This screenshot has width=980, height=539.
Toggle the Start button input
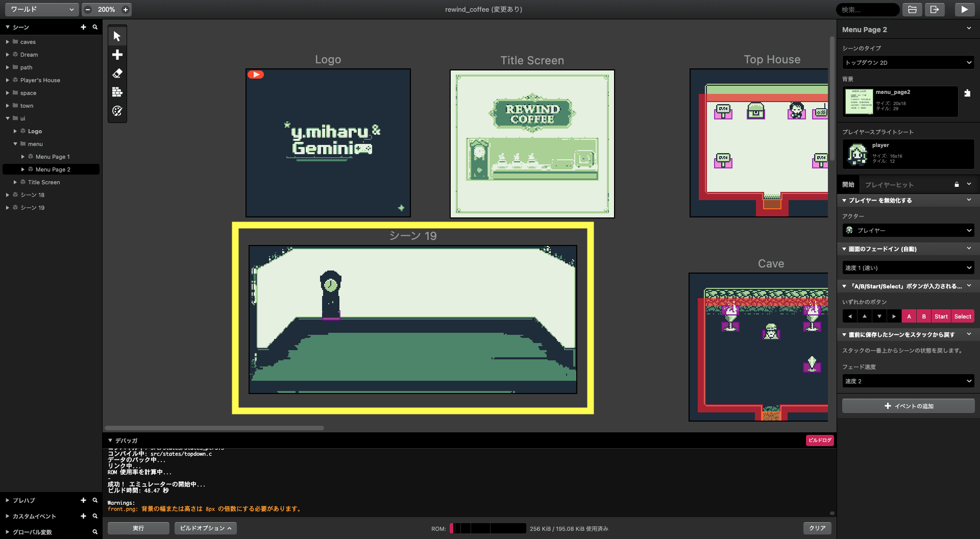[941, 316]
